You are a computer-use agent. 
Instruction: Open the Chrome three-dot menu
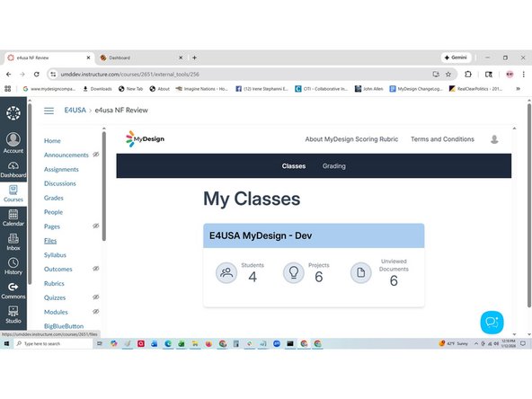coord(524,75)
